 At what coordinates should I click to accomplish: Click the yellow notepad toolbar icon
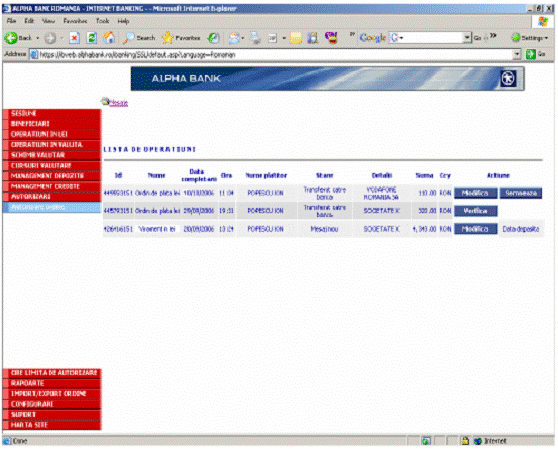click(296, 38)
